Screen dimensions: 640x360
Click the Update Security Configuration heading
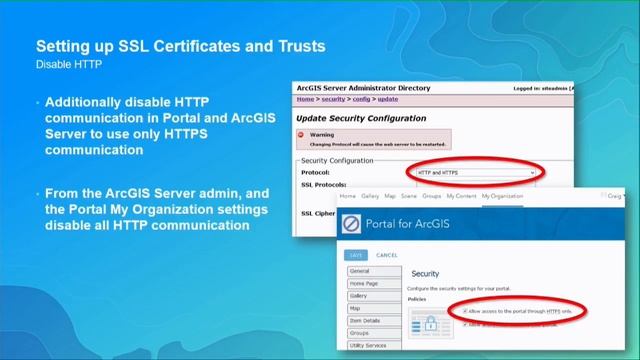pyautogui.click(x=361, y=118)
